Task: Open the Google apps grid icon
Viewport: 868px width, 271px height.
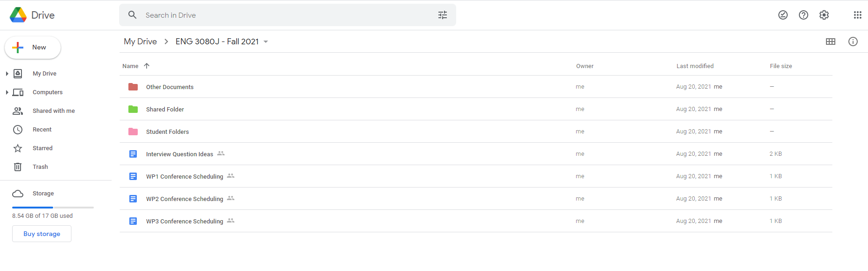Action: pyautogui.click(x=858, y=15)
